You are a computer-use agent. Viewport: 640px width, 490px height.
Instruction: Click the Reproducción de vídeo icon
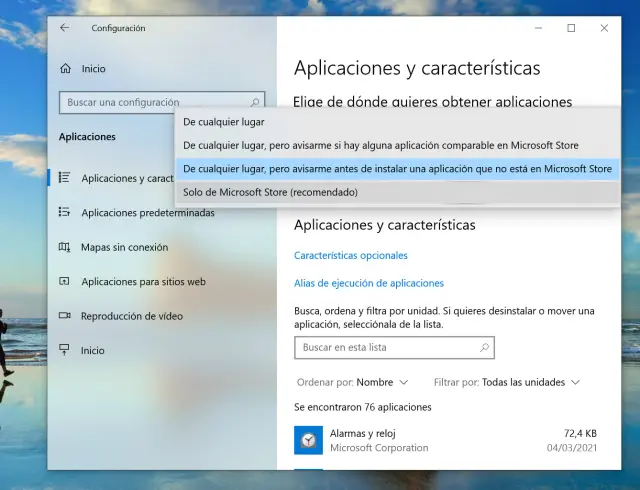[64, 316]
